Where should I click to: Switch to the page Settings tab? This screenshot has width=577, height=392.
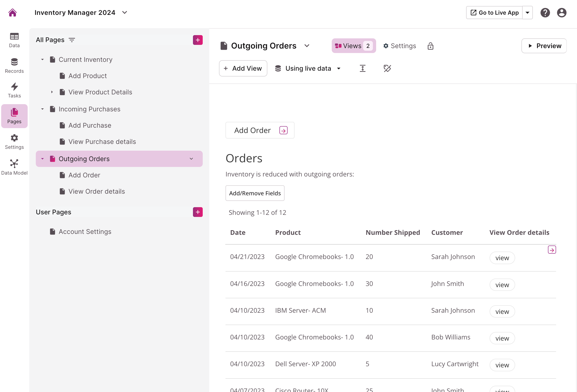tap(399, 46)
